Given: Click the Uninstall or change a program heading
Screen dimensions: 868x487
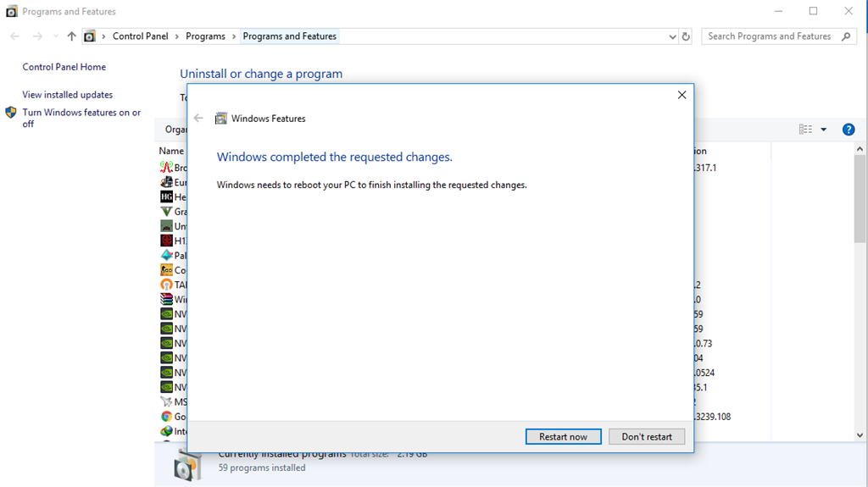Looking at the screenshot, I should [x=261, y=74].
